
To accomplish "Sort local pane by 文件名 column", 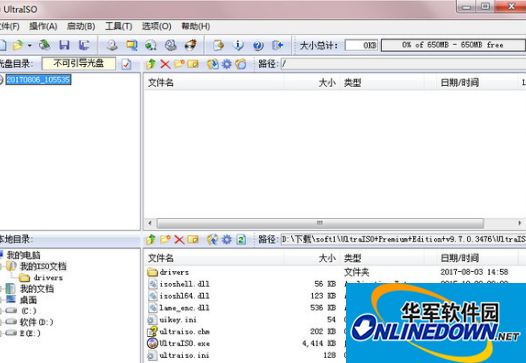I will (215, 258).
